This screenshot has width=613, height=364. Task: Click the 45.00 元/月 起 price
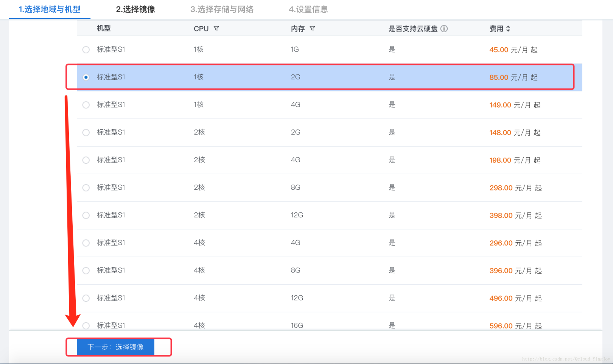[513, 50]
